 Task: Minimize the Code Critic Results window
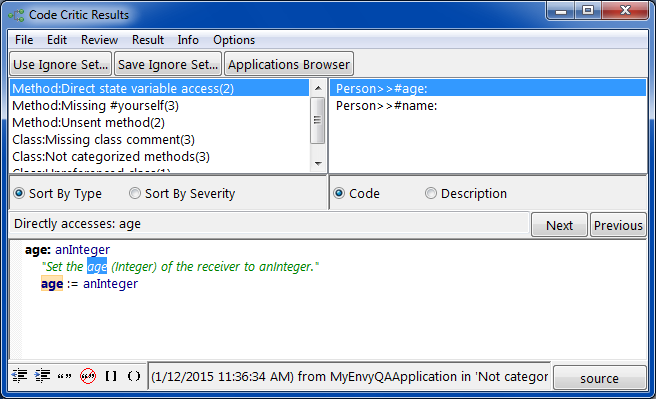pyautogui.click(x=561, y=10)
